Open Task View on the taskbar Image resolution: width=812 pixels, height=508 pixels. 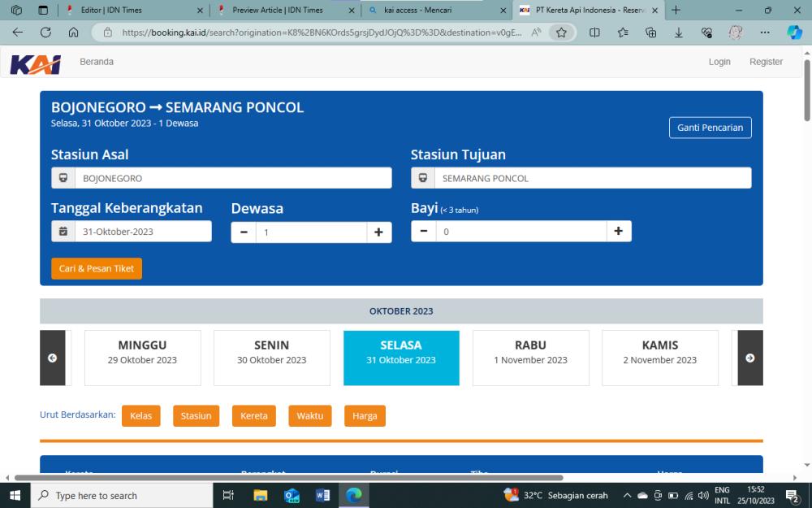click(228, 496)
